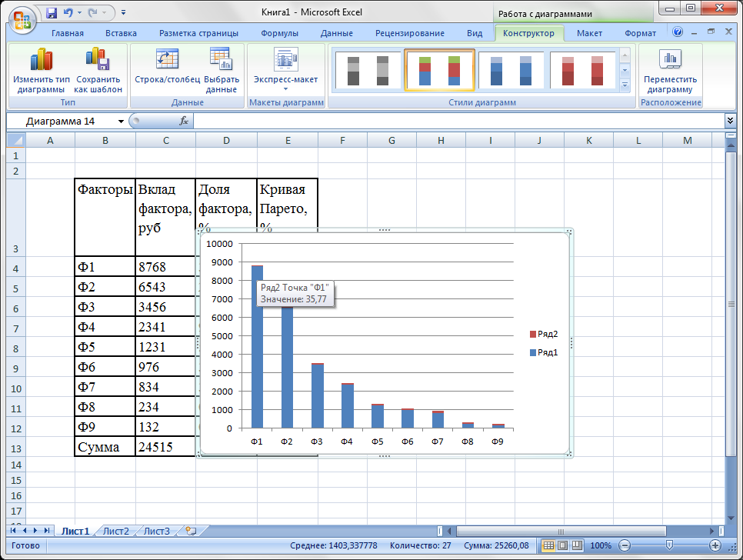Switch to Лист2 sheet tab

116,531
